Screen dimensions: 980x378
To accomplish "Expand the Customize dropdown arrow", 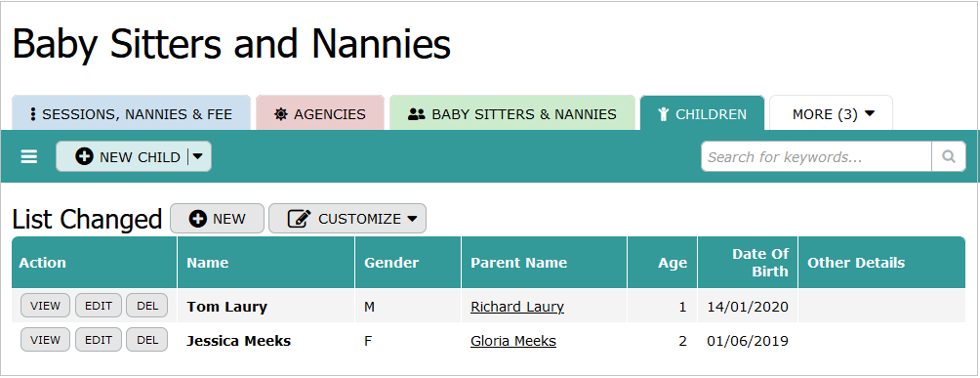I will (x=412, y=219).
